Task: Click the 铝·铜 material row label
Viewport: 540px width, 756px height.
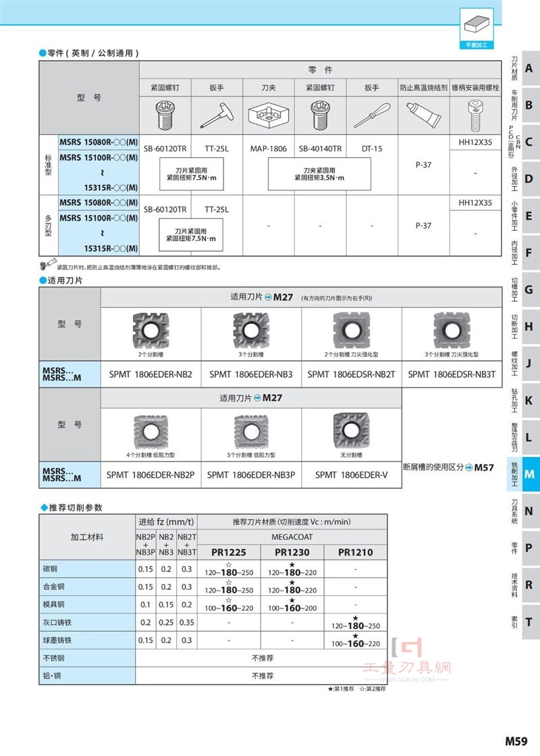Action: (52, 676)
